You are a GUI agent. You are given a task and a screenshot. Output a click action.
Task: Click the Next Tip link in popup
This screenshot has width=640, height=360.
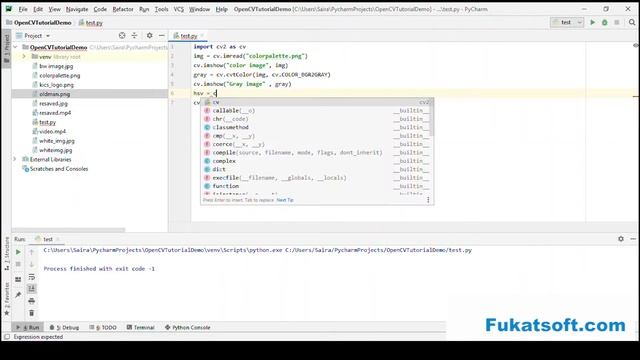(285, 200)
